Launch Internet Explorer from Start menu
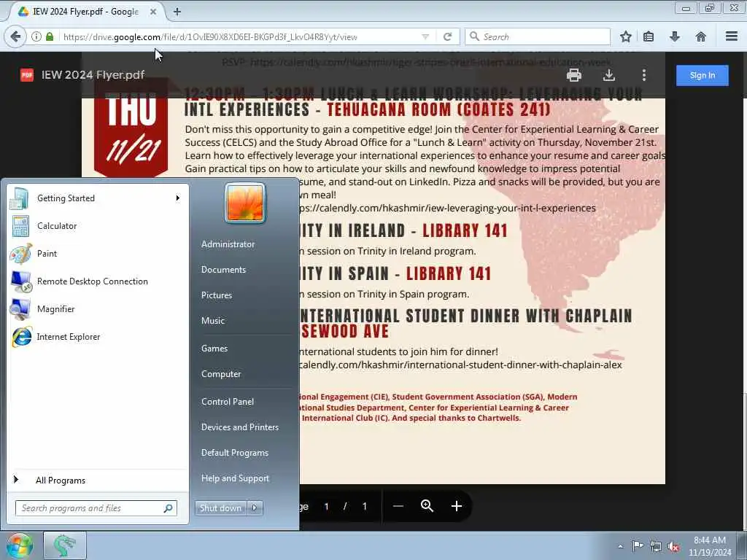 tap(96, 337)
